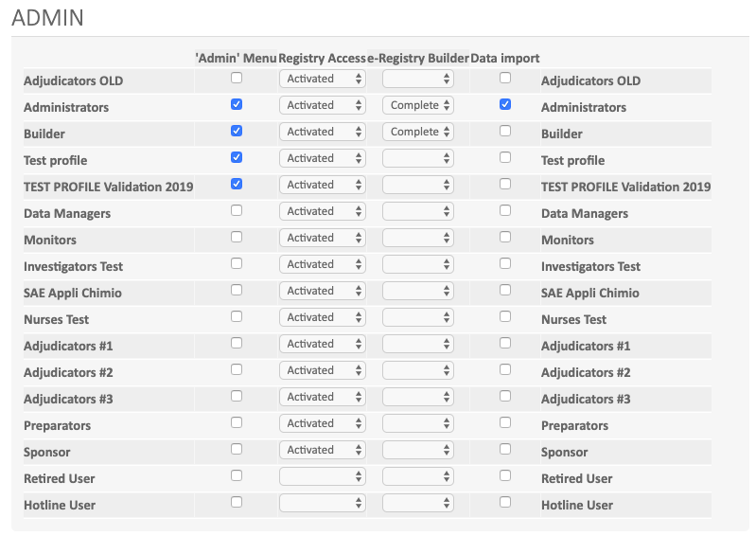Enable Admin Menu for Data Managers
The image size is (756, 536).
[x=237, y=210]
